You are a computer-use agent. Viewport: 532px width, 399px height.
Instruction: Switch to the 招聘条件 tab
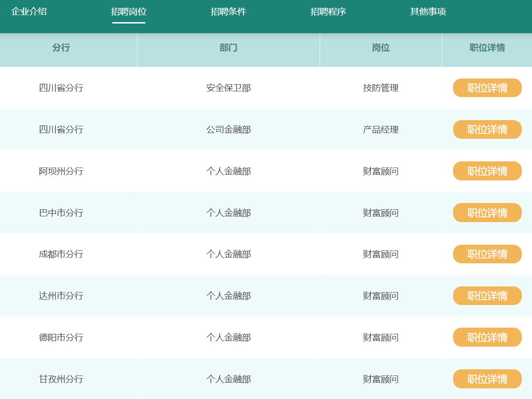(228, 12)
